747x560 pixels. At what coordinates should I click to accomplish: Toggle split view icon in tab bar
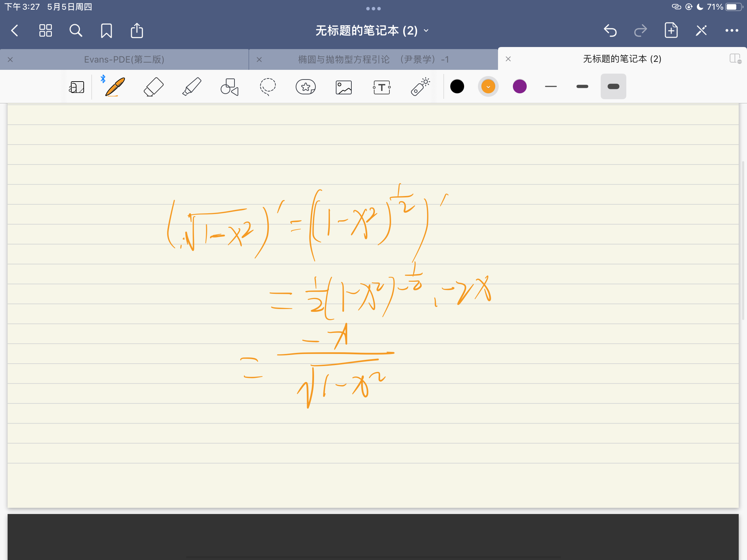click(x=735, y=59)
